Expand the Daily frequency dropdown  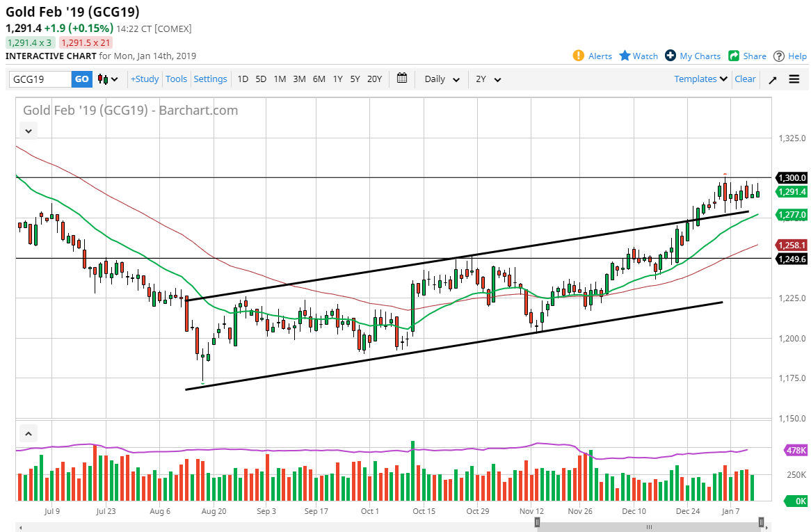click(x=442, y=79)
